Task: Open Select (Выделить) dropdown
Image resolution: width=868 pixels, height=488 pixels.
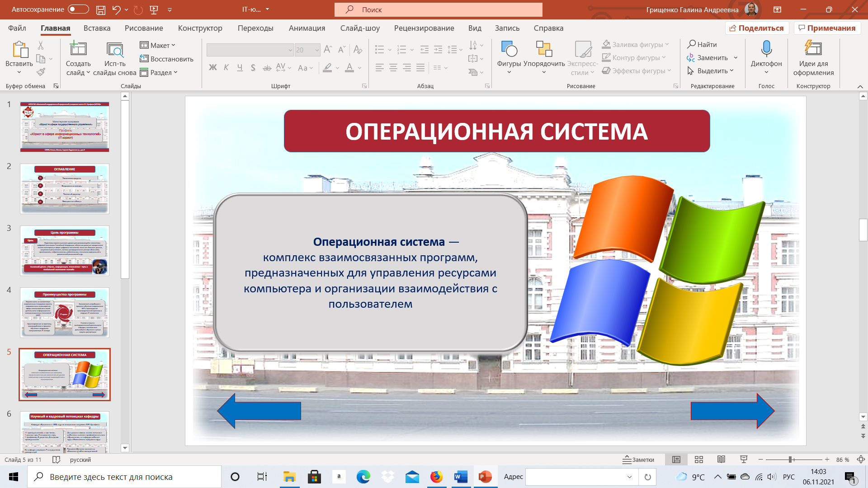Action: [x=710, y=71]
